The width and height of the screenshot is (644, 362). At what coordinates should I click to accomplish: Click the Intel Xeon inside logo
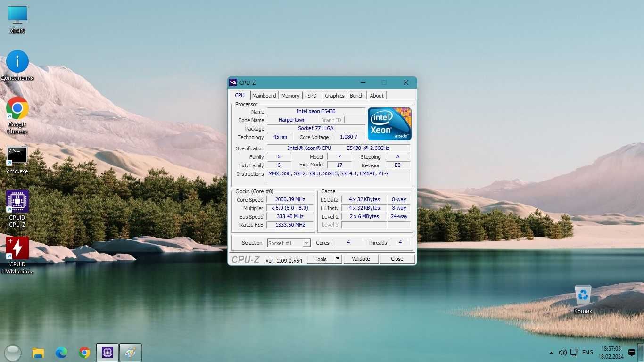pos(389,124)
